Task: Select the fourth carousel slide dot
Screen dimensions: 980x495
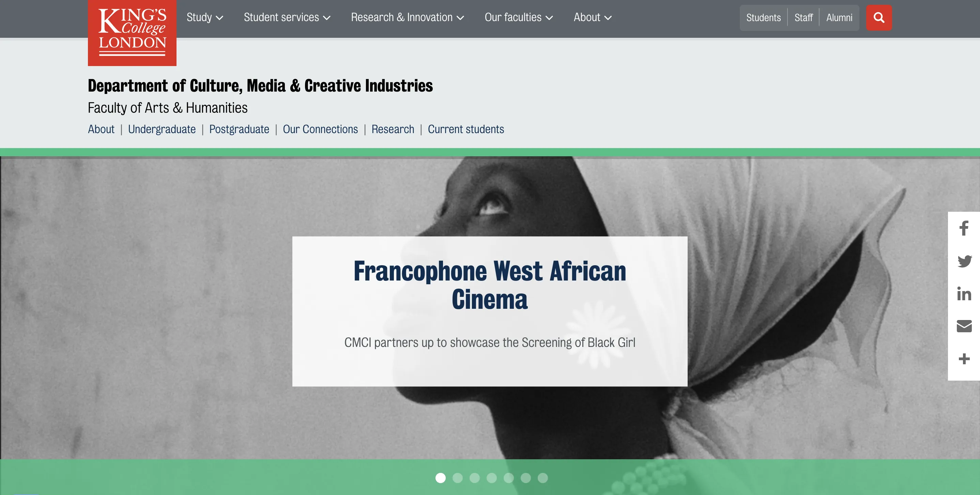Action: pyautogui.click(x=491, y=478)
